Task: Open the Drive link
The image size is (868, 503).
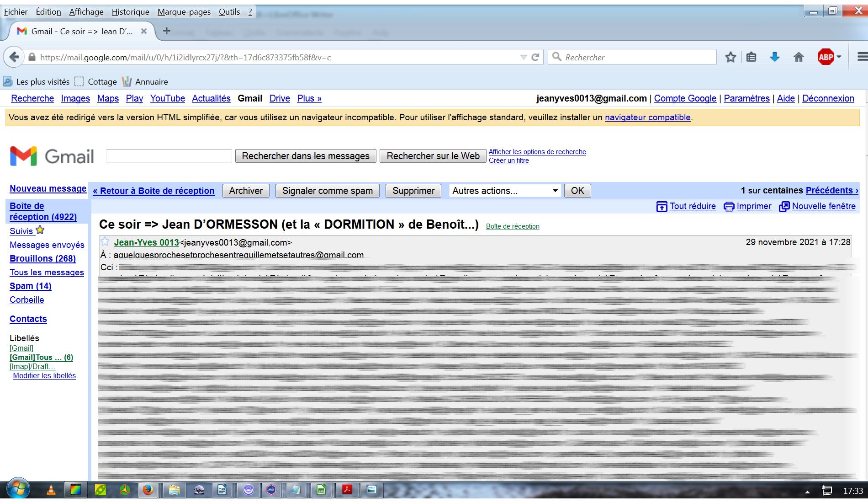Action: click(x=280, y=98)
